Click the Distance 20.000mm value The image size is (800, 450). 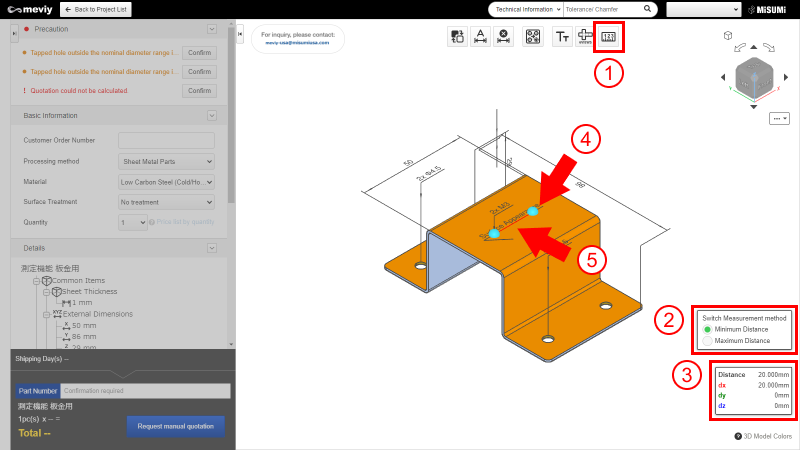tap(773, 374)
